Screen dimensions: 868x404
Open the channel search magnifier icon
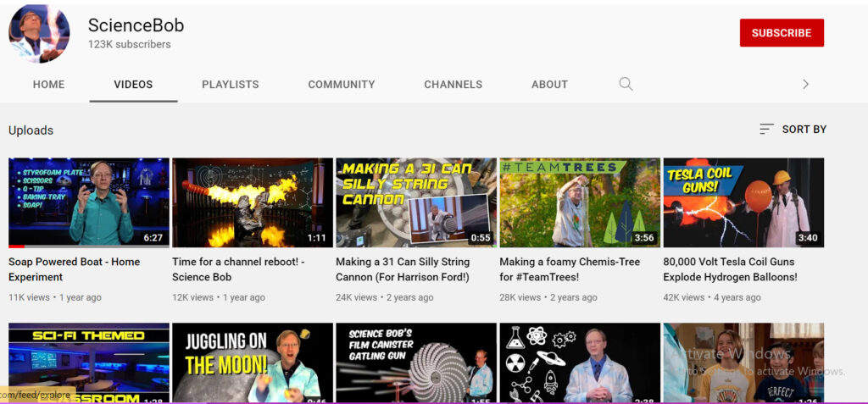pos(626,84)
